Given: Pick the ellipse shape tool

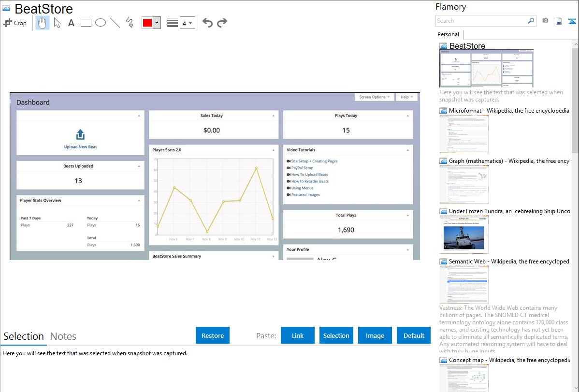Looking at the screenshot, I should pos(101,23).
